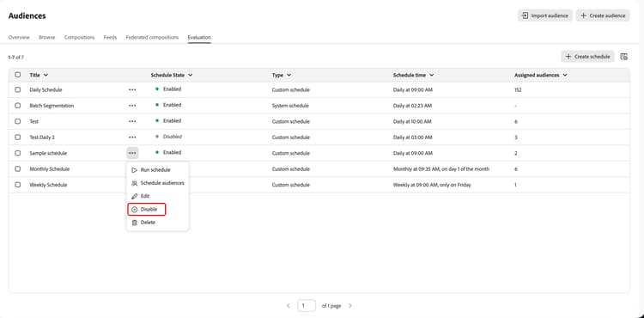
Task: Switch to the Federated compositions tab
Action: pyautogui.click(x=152, y=38)
